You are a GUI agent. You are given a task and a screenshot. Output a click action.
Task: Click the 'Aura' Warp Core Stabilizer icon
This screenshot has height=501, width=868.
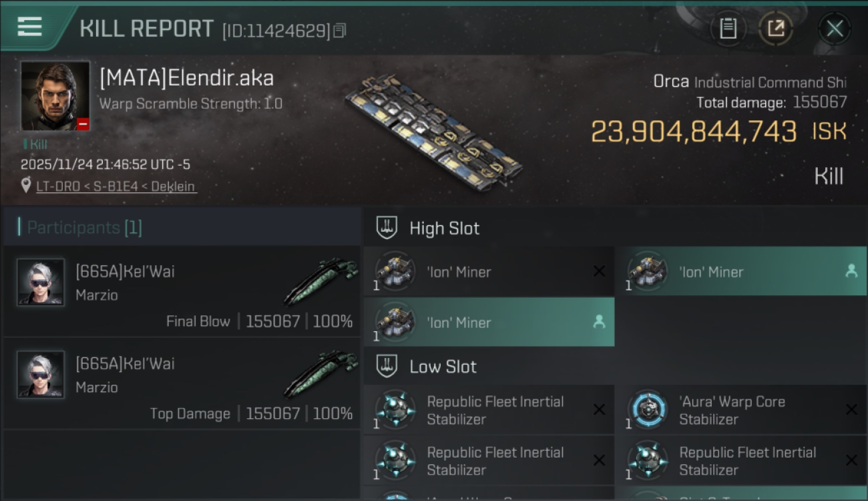[x=648, y=409]
